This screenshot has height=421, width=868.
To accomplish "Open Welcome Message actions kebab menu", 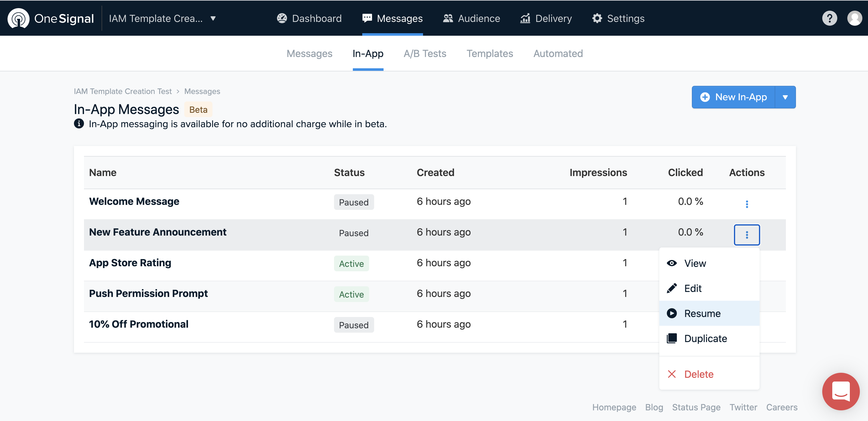I will (746, 204).
